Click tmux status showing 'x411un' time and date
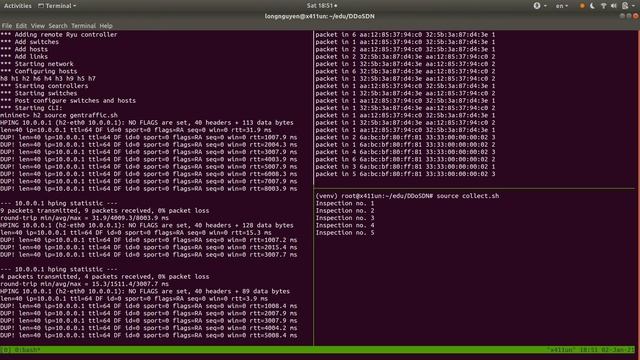The width and height of the screenshot is (640, 360). point(591,350)
